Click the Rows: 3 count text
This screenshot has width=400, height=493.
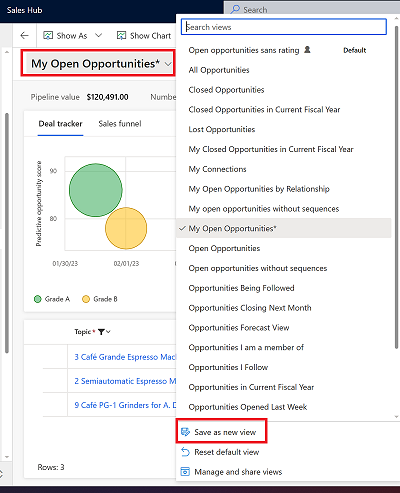pos(51,467)
